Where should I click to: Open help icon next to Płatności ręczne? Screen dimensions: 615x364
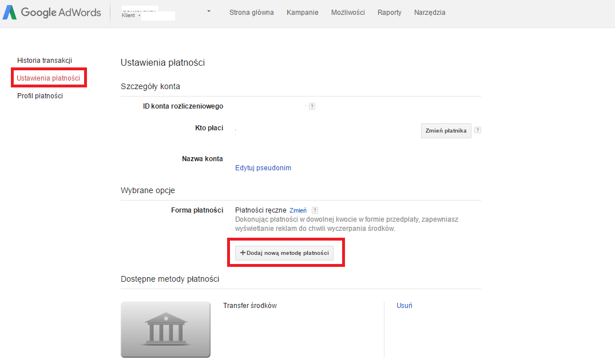tap(315, 210)
